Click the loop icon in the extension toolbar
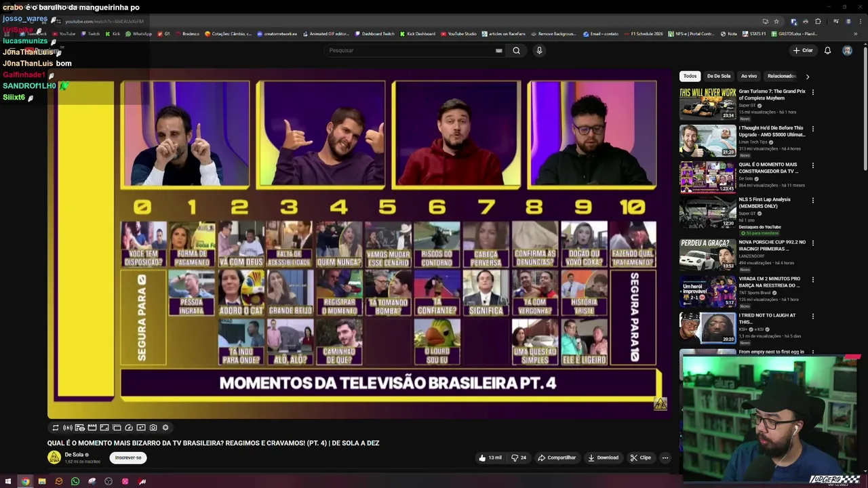Screen dimensions: 868x488 56,428
